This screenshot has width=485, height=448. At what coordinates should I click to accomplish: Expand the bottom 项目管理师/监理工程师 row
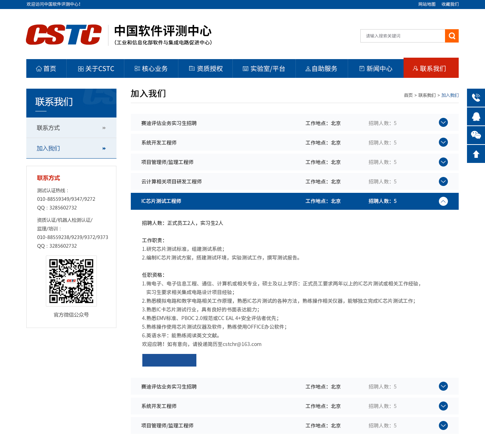443,426
